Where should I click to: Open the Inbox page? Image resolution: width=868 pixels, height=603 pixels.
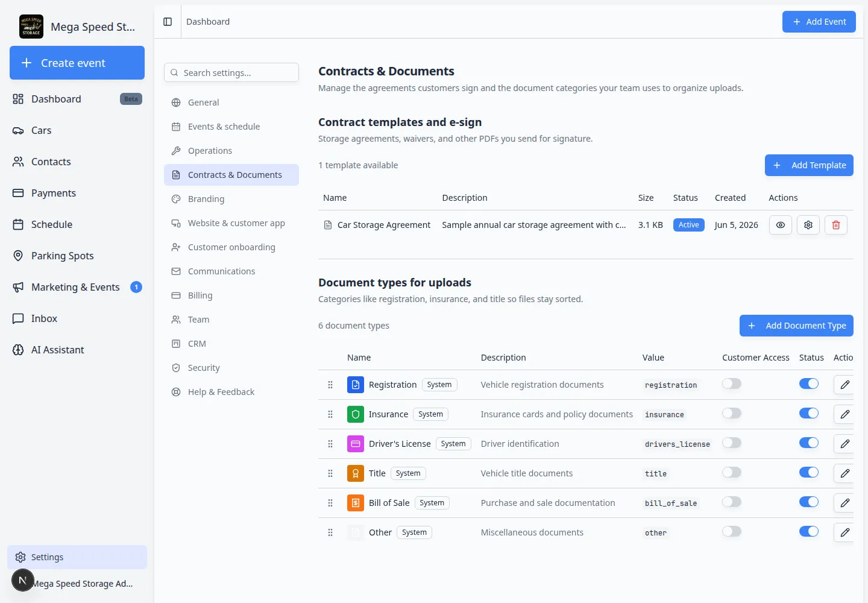pos(77,318)
